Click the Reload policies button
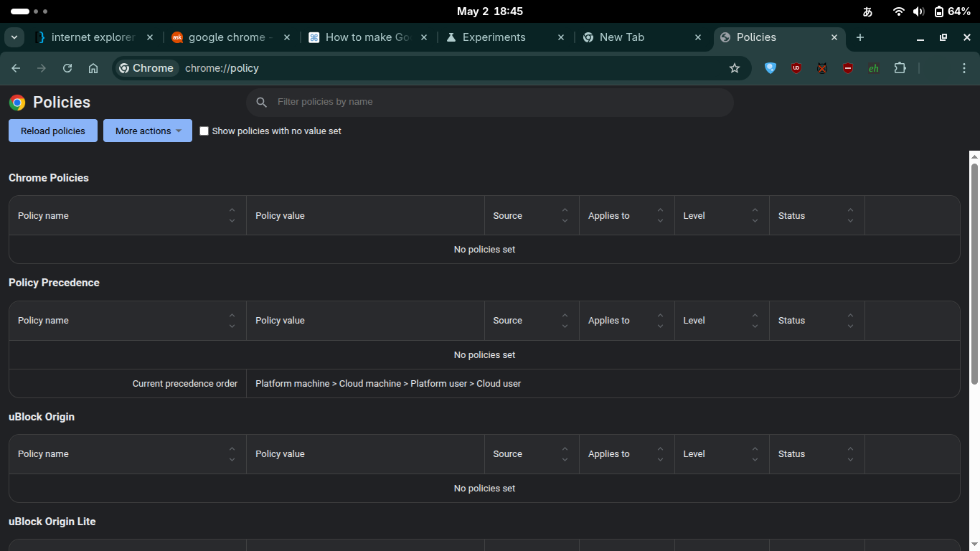 click(53, 131)
